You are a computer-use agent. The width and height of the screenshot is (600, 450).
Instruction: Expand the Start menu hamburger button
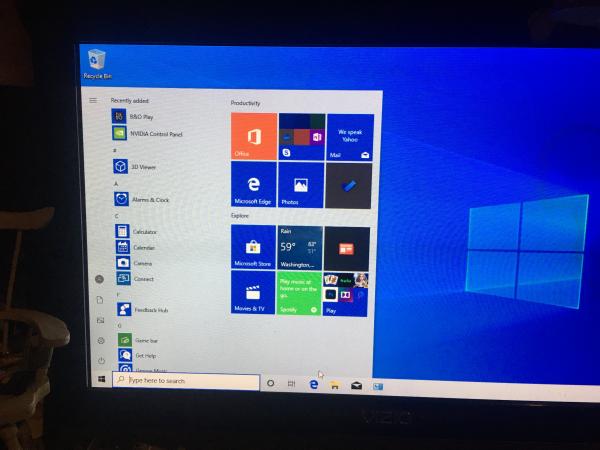click(x=93, y=100)
